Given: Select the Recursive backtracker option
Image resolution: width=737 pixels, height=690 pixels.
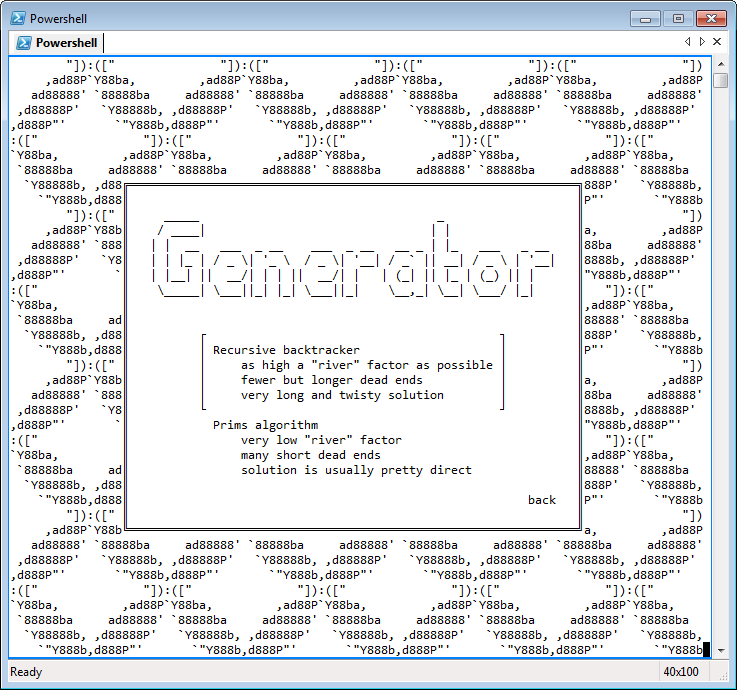Looking at the screenshot, I should [275, 350].
